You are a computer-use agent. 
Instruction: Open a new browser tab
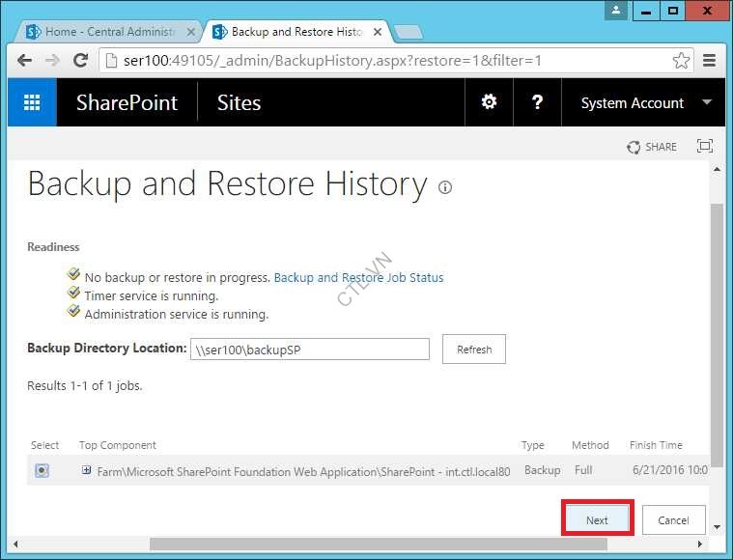pyautogui.click(x=409, y=32)
